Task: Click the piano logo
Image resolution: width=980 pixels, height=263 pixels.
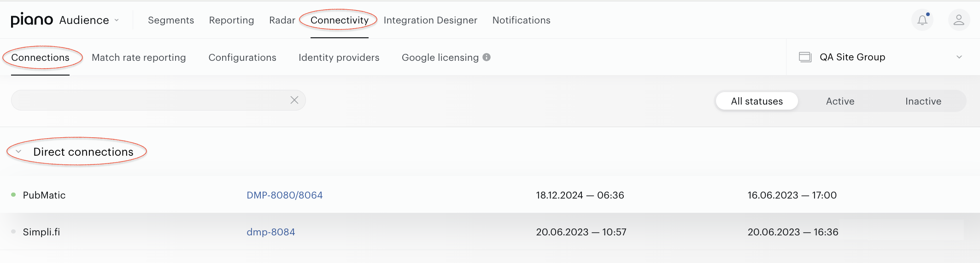Action: click(32, 20)
